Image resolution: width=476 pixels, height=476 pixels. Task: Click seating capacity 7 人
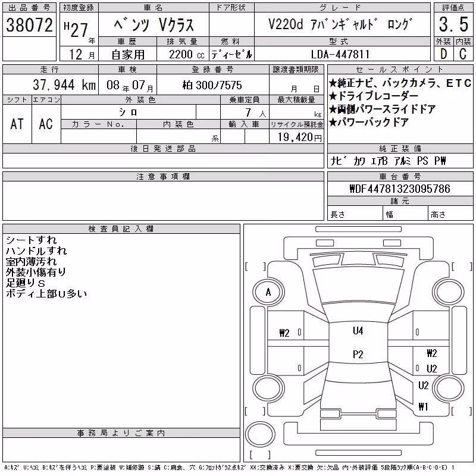(256, 112)
